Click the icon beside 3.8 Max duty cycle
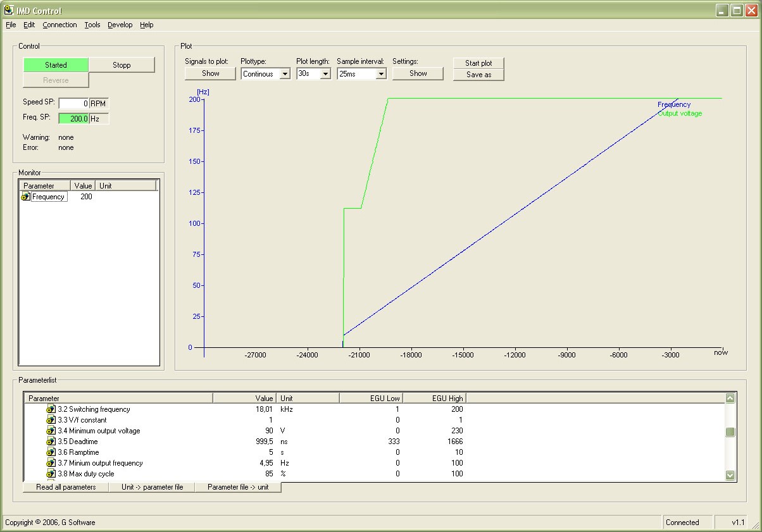762x532 pixels. (51, 474)
